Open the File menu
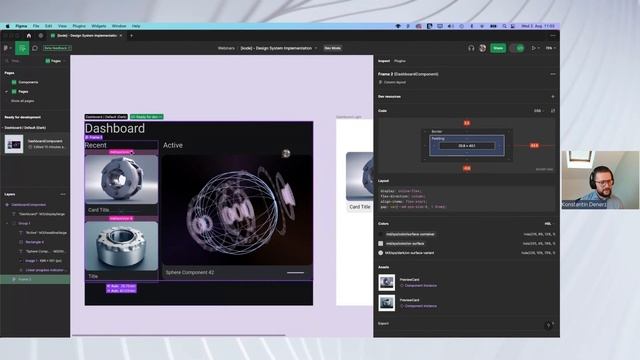 (x=36, y=26)
